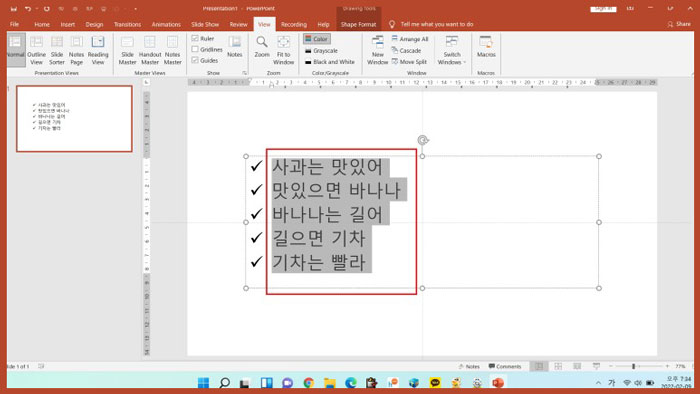The image size is (700, 394).
Task: Click Normal view icon in status bar
Action: [x=539, y=366]
